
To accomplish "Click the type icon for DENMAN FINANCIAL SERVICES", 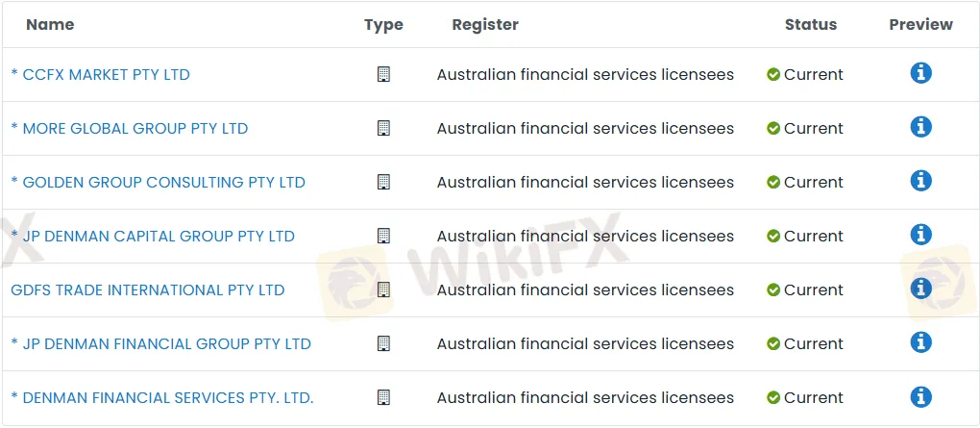I will 383,397.
